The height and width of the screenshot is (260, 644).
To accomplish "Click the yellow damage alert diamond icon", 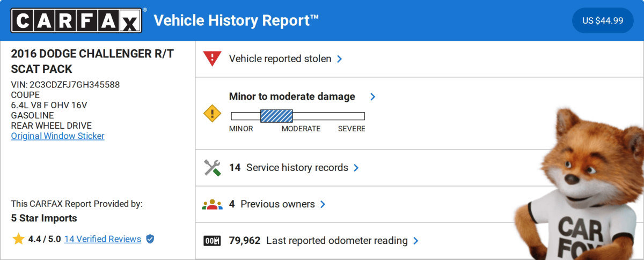I will [213, 113].
